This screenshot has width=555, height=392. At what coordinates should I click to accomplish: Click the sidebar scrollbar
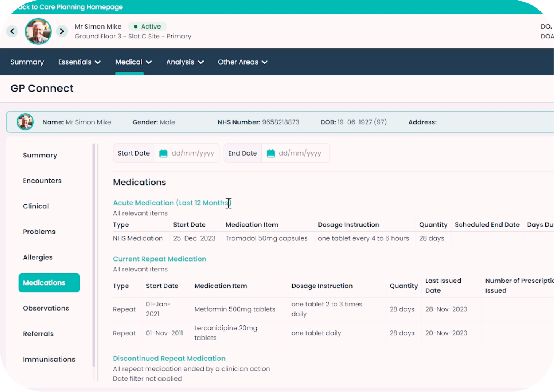pos(93,228)
